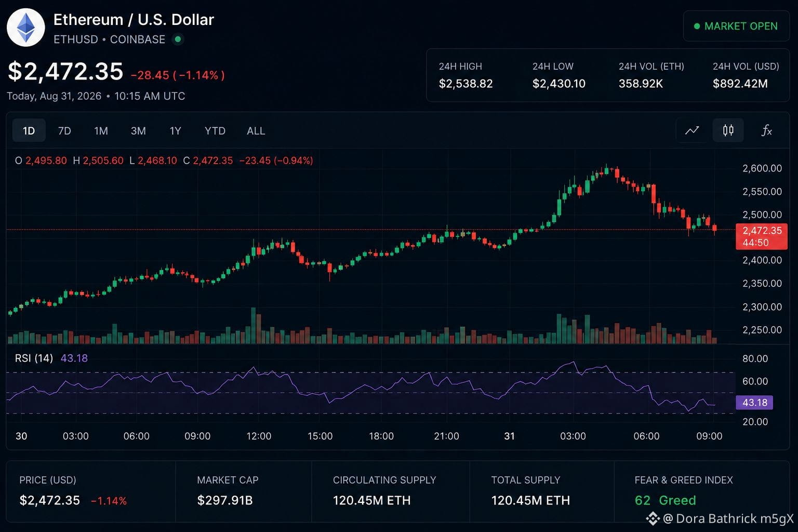Click the −28.45 (−1.14%) change in header
This screenshot has height=532, width=798.
[178, 75]
